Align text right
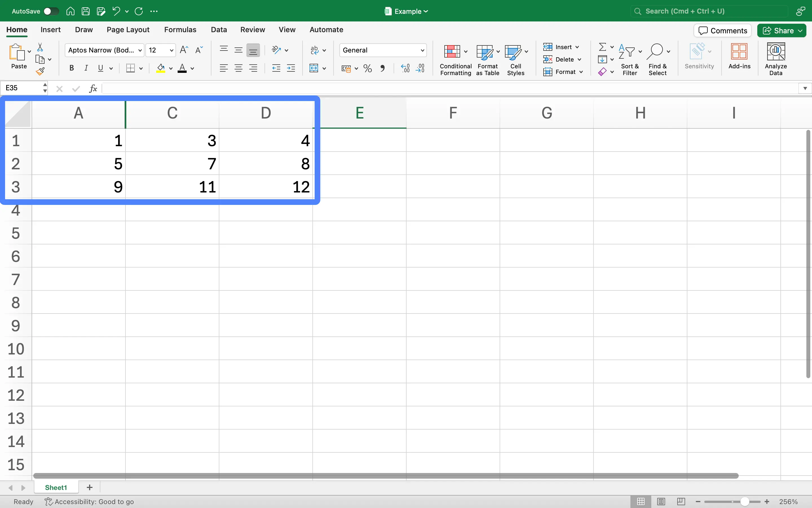The image size is (812, 508). tap(253, 68)
